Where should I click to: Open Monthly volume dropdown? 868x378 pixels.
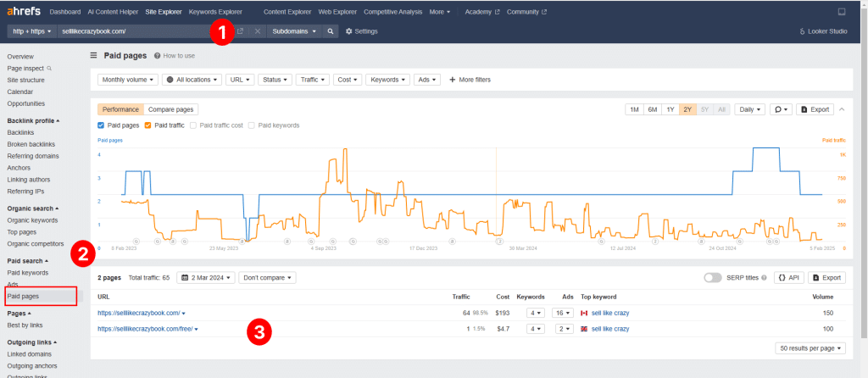(x=128, y=80)
